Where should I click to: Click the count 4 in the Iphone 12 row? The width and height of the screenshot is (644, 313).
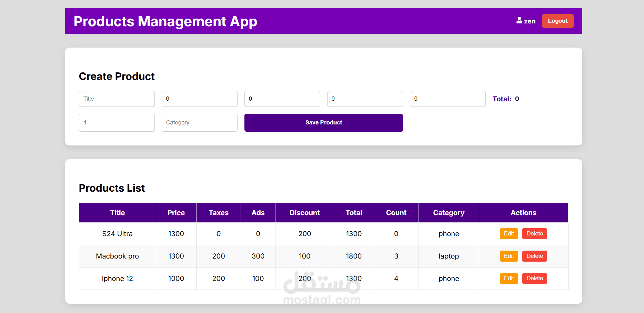coord(396,279)
